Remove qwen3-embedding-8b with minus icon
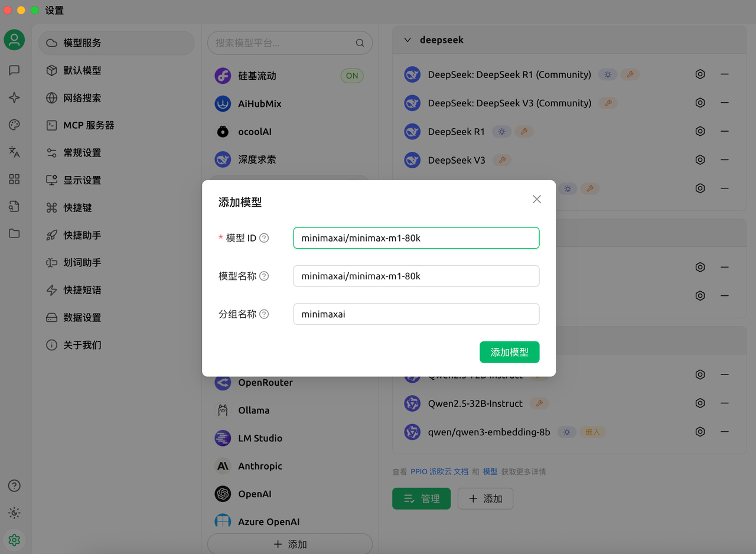 click(725, 432)
